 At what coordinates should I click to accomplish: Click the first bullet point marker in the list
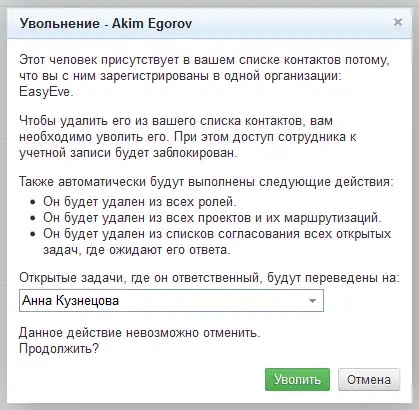pos(32,202)
